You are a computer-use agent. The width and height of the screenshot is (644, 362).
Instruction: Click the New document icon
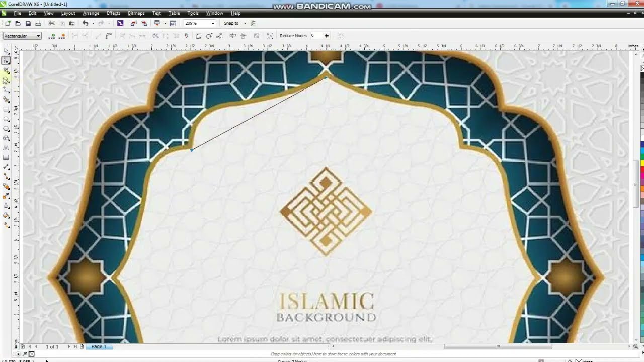(8, 23)
